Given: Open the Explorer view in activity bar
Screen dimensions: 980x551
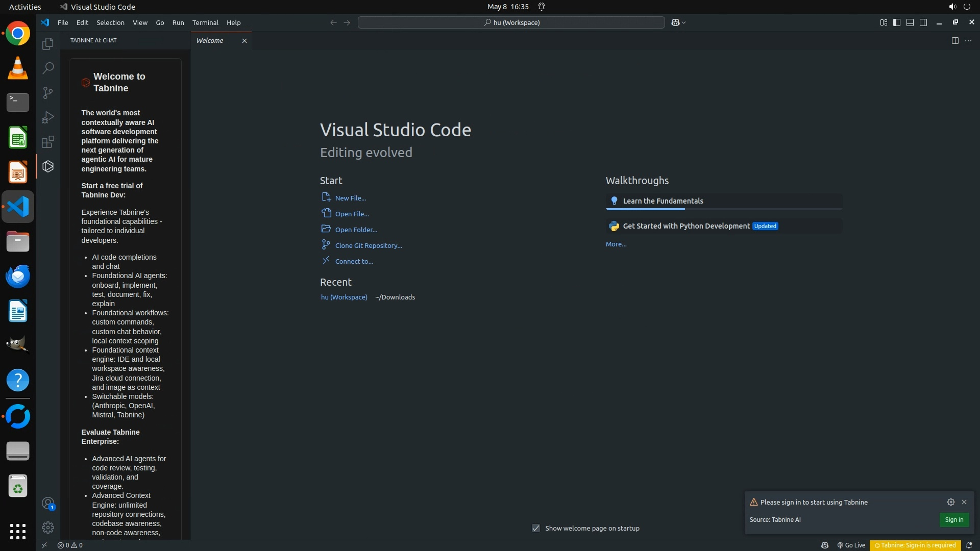Looking at the screenshot, I should (48, 44).
